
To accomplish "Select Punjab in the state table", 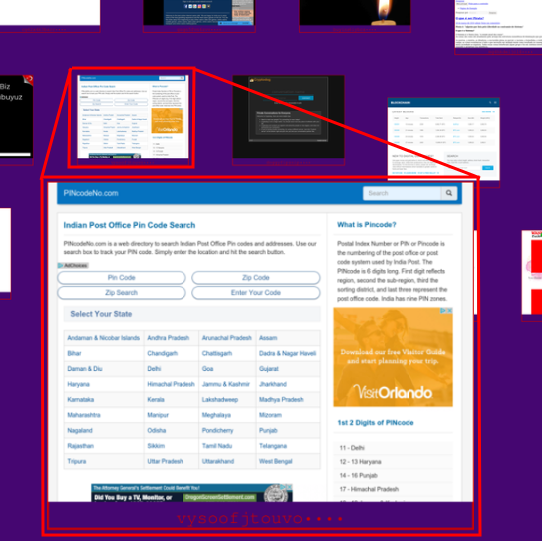I will [x=268, y=430].
